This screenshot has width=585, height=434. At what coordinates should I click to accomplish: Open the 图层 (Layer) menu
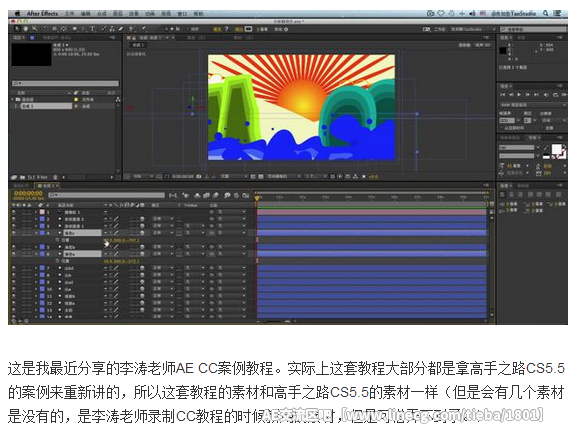(x=118, y=13)
